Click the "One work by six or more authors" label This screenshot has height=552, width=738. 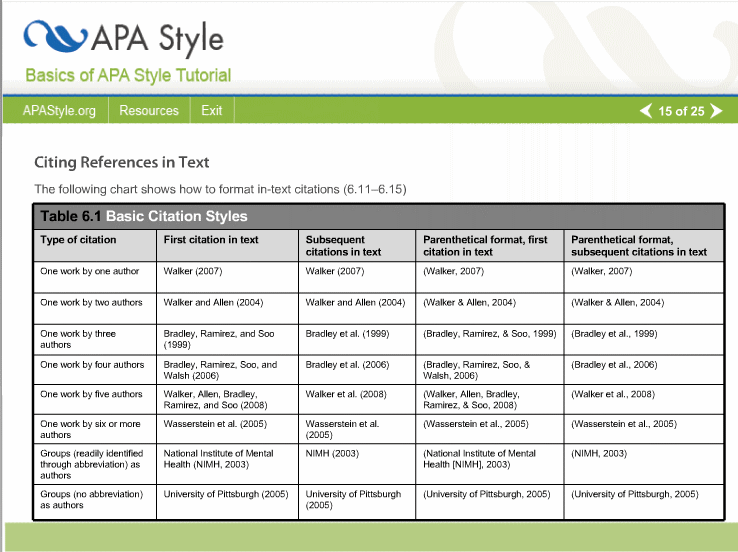(89, 429)
